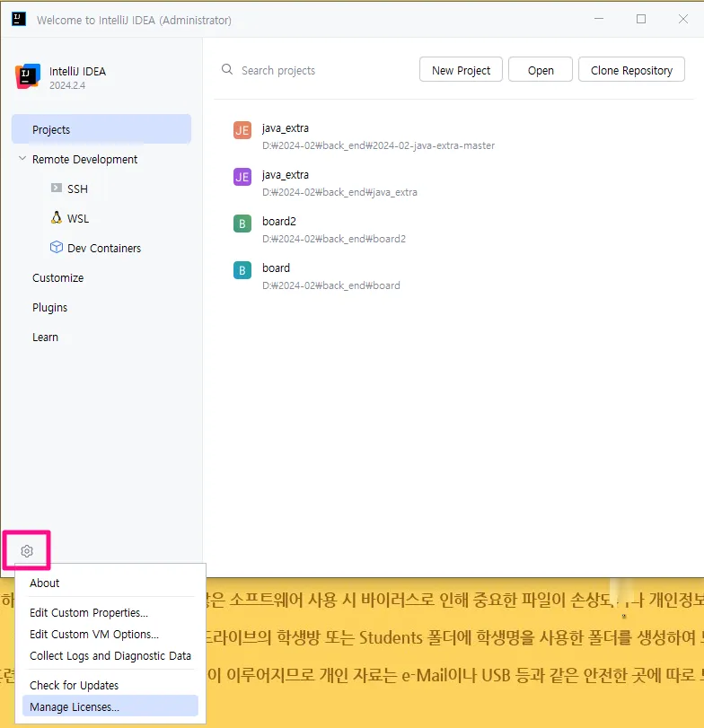The width and height of the screenshot is (704, 728).
Task: Minimize the IntelliJ IDEA welcome window
Action: [x=599, y=19]
